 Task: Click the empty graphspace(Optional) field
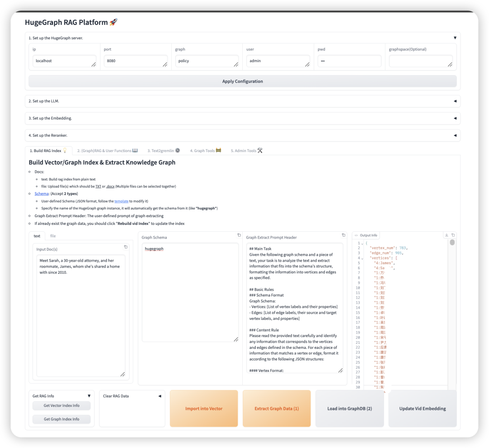tap(421, 61)
